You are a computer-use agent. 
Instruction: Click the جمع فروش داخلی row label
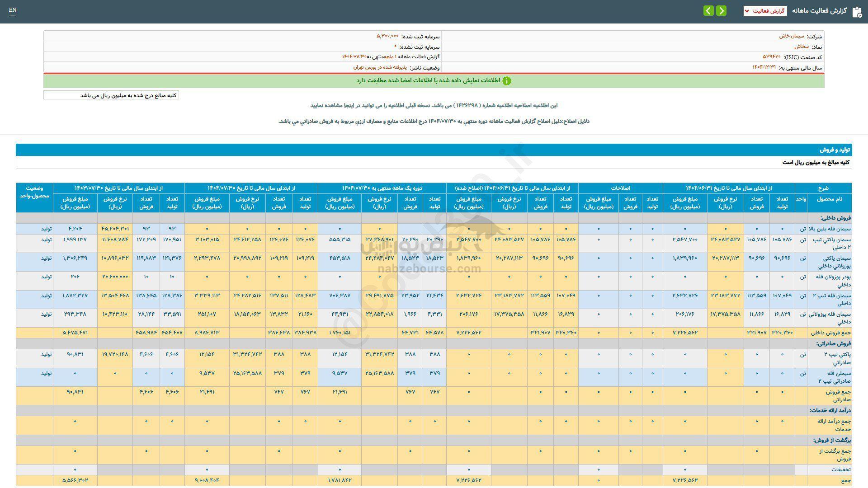tap(830, 333)
